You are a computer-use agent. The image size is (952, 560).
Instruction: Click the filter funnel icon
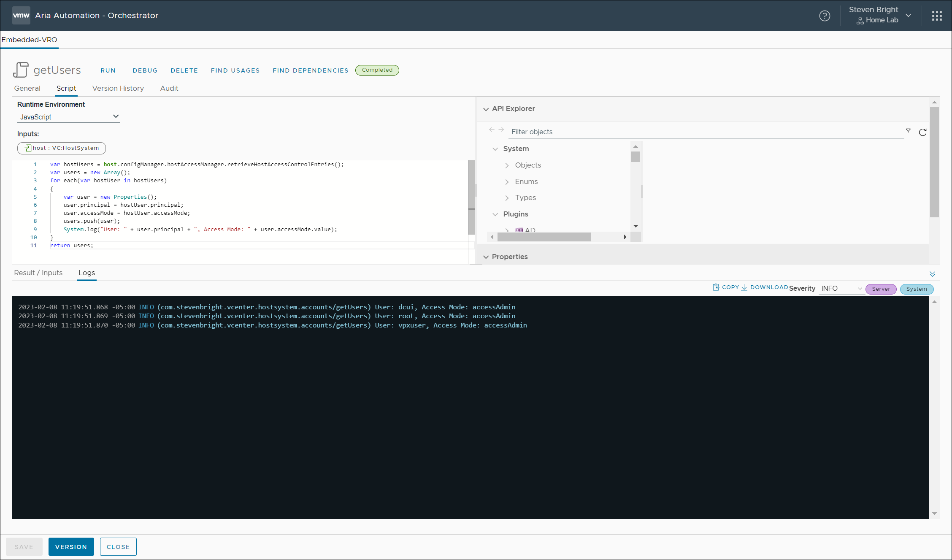(908, 131)
